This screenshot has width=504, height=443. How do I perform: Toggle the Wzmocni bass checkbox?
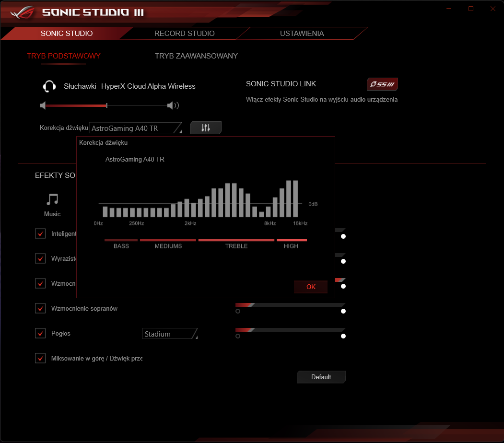[x=40, y=283]
